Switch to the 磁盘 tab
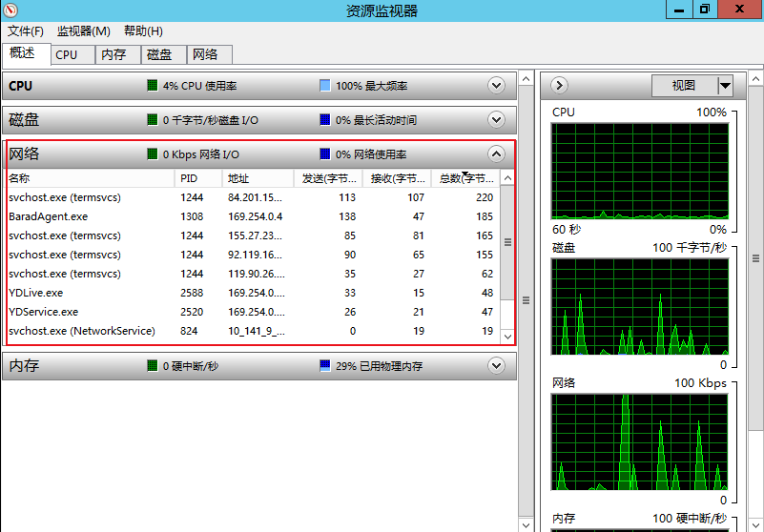 coord(159,54)
